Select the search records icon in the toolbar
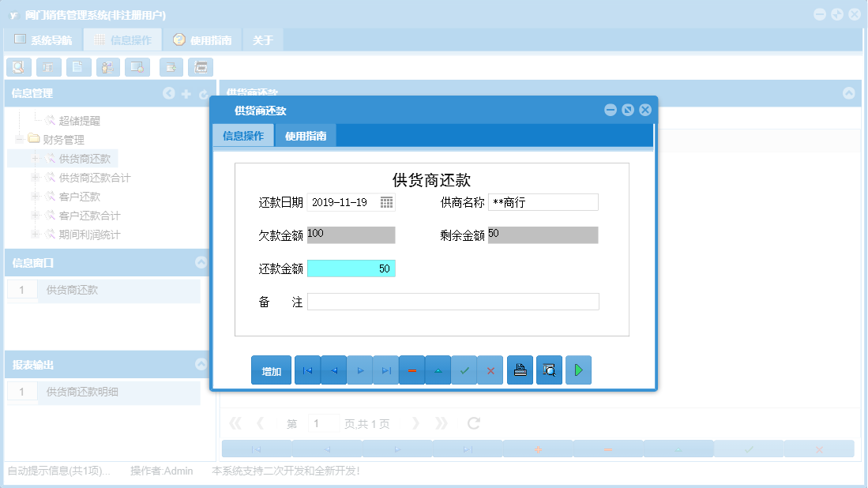Viewport: 868px width, 488px height. (19, 67)
